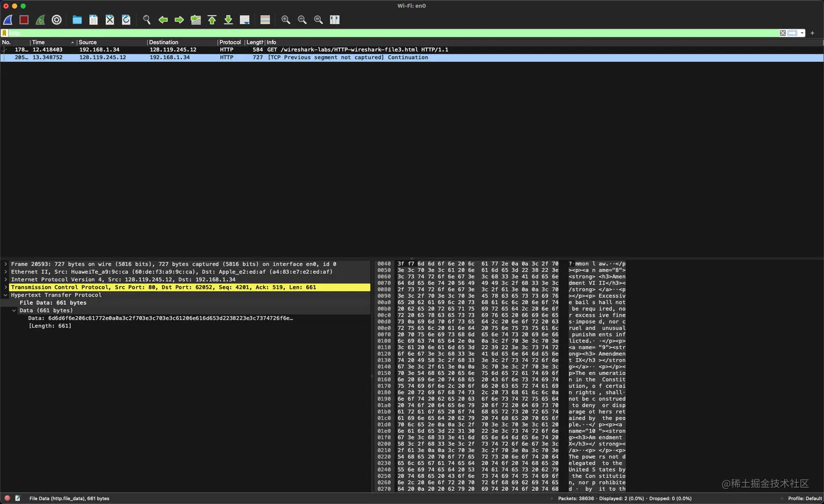Go back in packet history

[x=163, y=20]
